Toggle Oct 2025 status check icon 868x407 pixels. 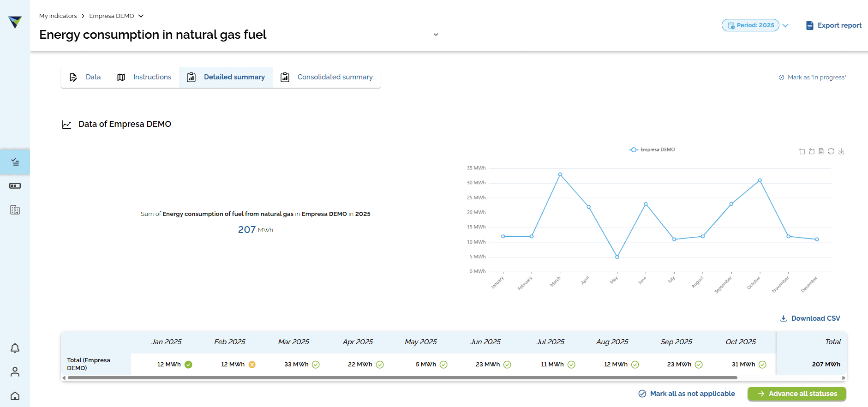[762, 365]
